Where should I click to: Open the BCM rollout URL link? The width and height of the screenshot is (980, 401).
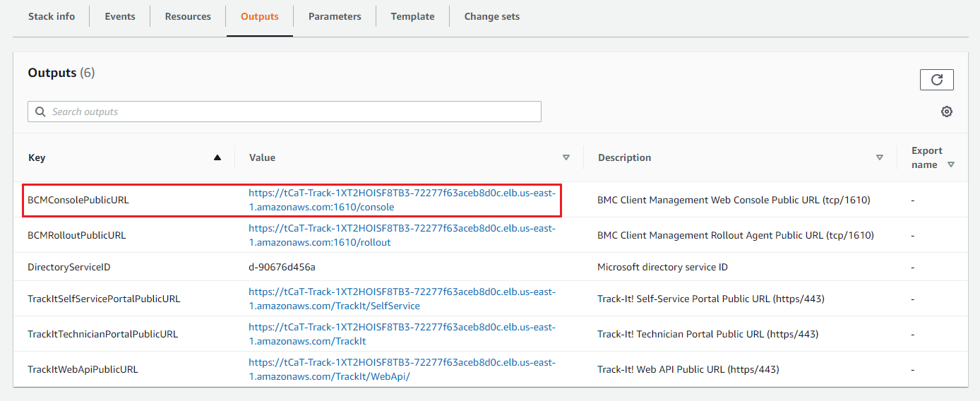[x=402, y=235]
